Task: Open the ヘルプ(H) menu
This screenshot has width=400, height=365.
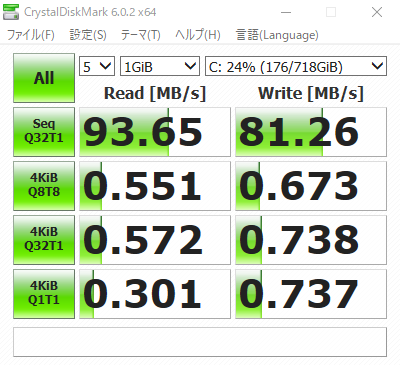Action: click(198, 35)
